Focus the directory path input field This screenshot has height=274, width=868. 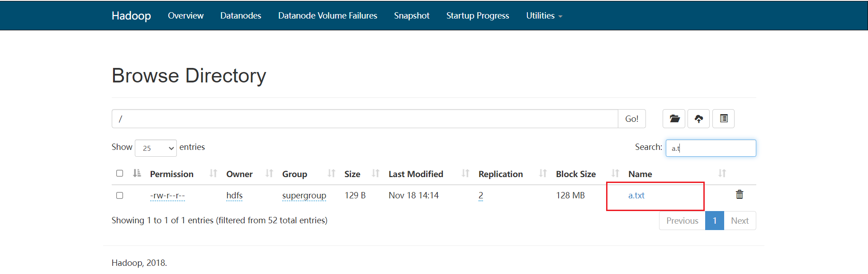[365, 119]
